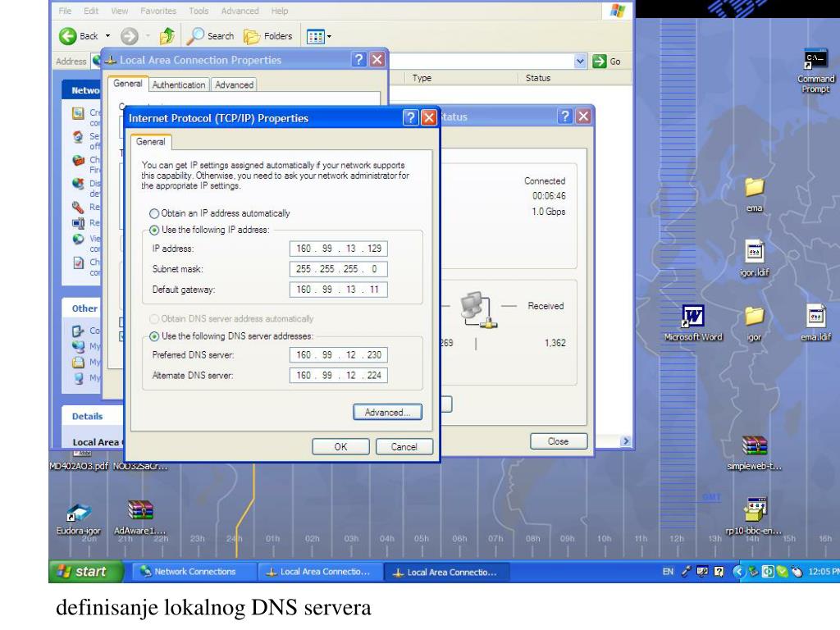This screenshot has height=630, width=840.
Task: Open the Views dropdown arrow
Action: [329, 36]
